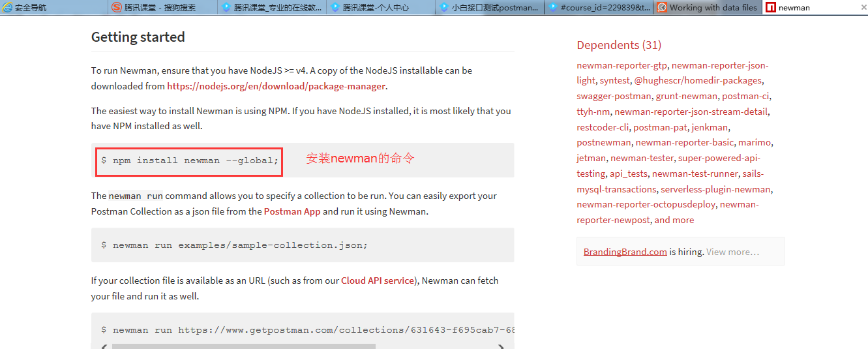Open the grunt-newman package link

(x=687, y=96)
